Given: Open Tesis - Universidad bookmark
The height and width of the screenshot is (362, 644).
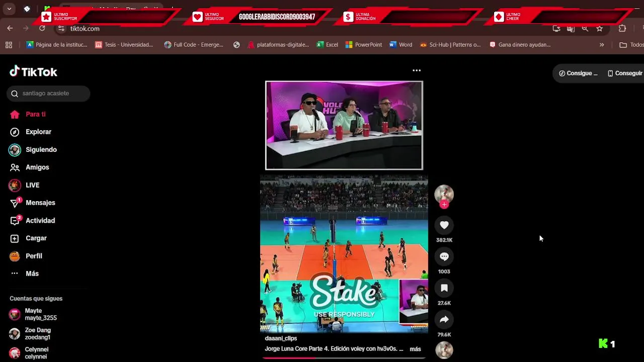Looking at the screenshot, I should click(x=124, y=45).
